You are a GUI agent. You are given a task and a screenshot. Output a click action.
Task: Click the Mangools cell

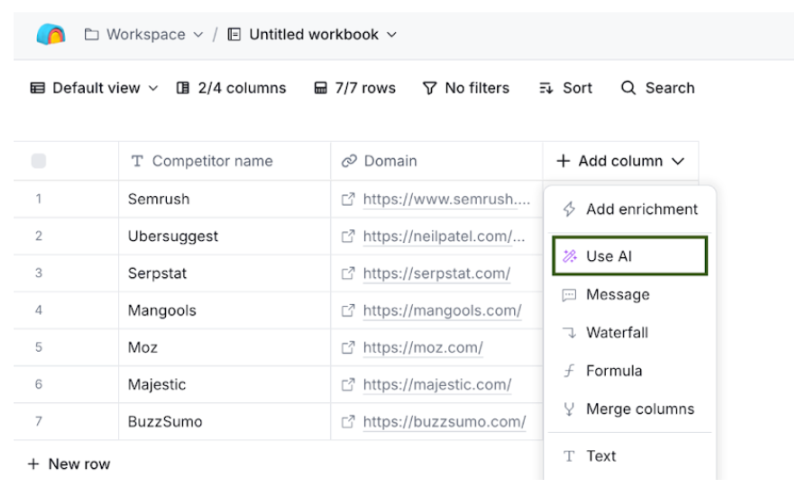point(224,310)
